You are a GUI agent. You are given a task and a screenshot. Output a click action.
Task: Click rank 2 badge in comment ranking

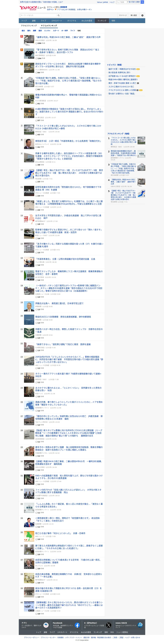[x=22, y=50]
